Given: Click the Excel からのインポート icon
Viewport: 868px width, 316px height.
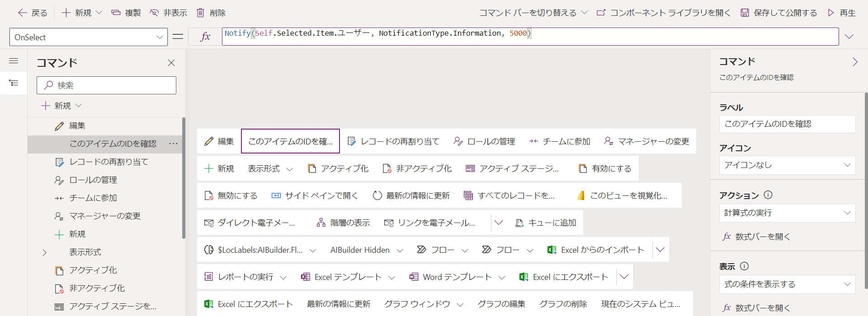Looking at the screenshot, I should (x=552, y=250).
